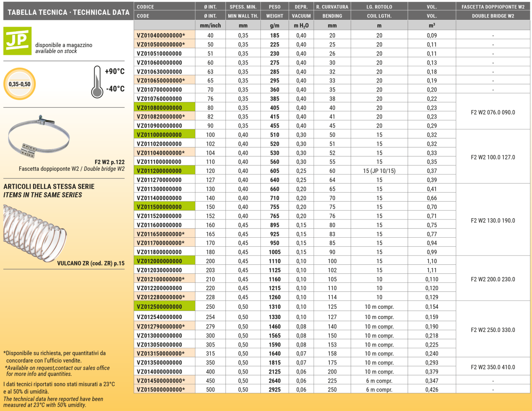532x411 pixels.
Task: Click the R. CURVATURA column header
Action: click(x=332, y=7)
